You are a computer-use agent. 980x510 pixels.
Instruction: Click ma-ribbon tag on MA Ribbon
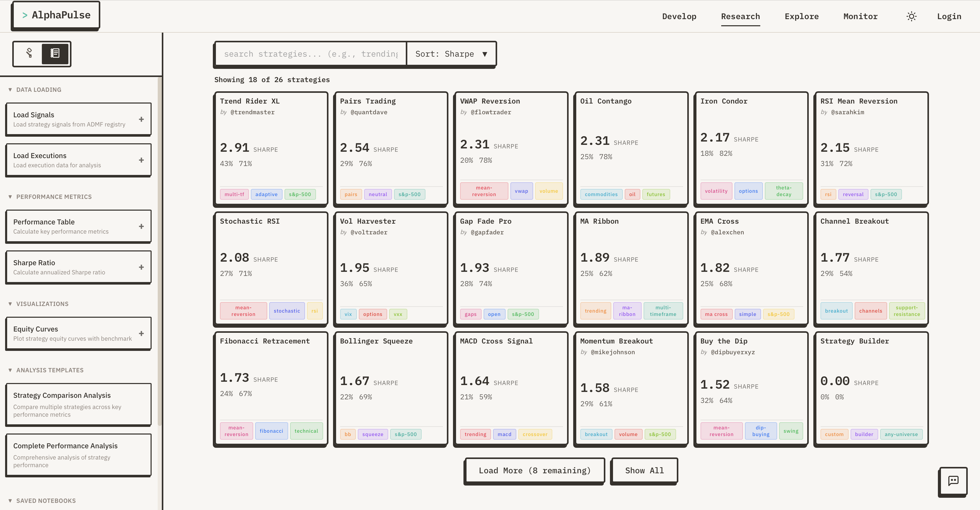pos(627,311)
